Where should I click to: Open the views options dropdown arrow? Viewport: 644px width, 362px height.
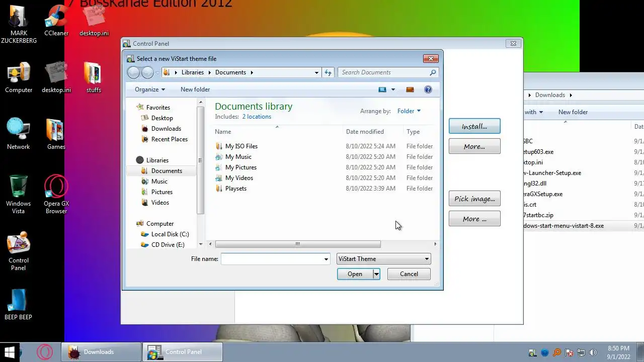pos(393,89)
